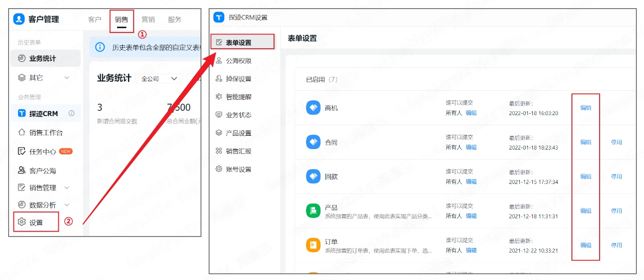Image resolution: width=644 pixels, height=280 pixels.
Task: Open 业务统计 in left sidebar
Action: [x=46, y=58]
